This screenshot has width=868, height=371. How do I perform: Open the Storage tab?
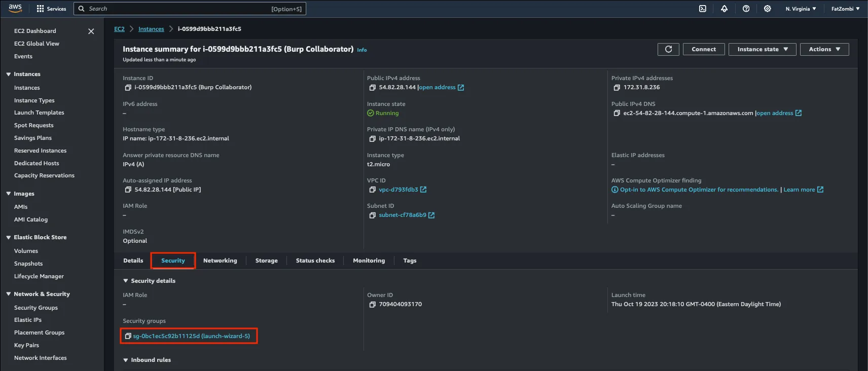pyautogui.click(x=267, y=261)
